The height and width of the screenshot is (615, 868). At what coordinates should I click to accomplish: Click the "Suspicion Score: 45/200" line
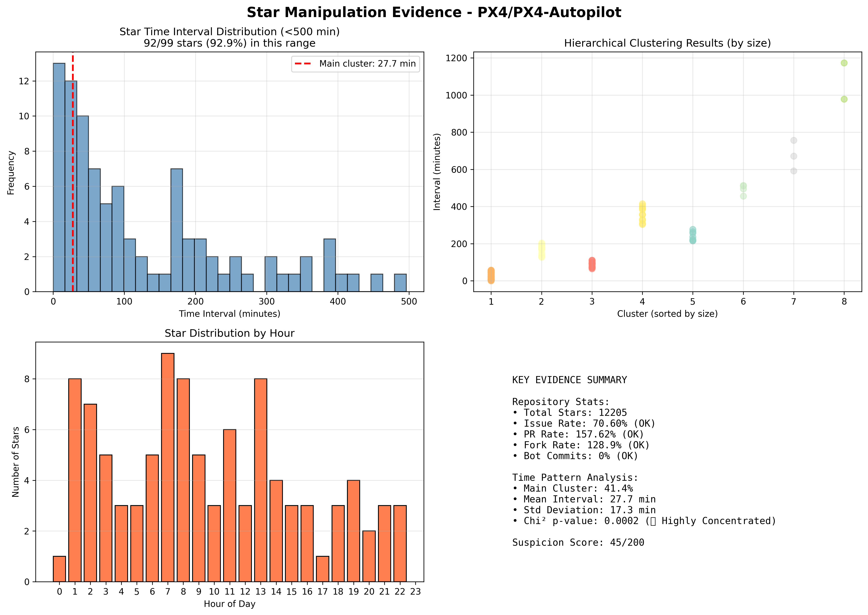pos(578,543)
